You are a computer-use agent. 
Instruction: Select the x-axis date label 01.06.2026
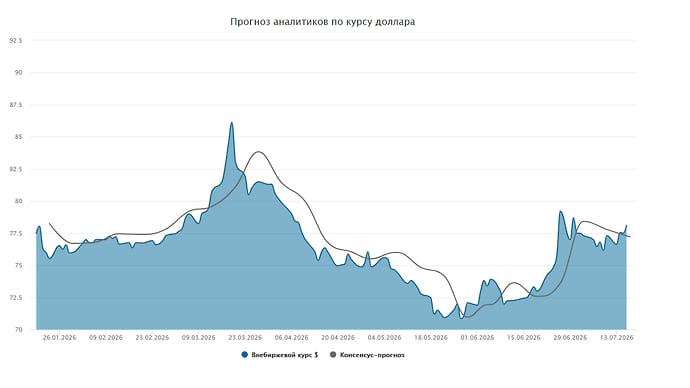click(x=477, y=337)
